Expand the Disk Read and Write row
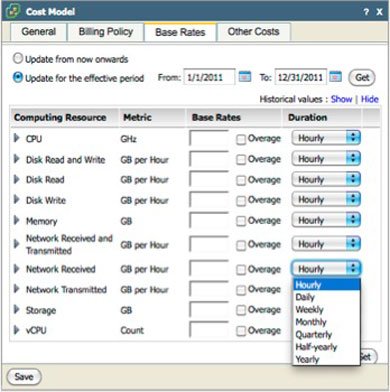390x392 pixels. [x=16, y=159]
